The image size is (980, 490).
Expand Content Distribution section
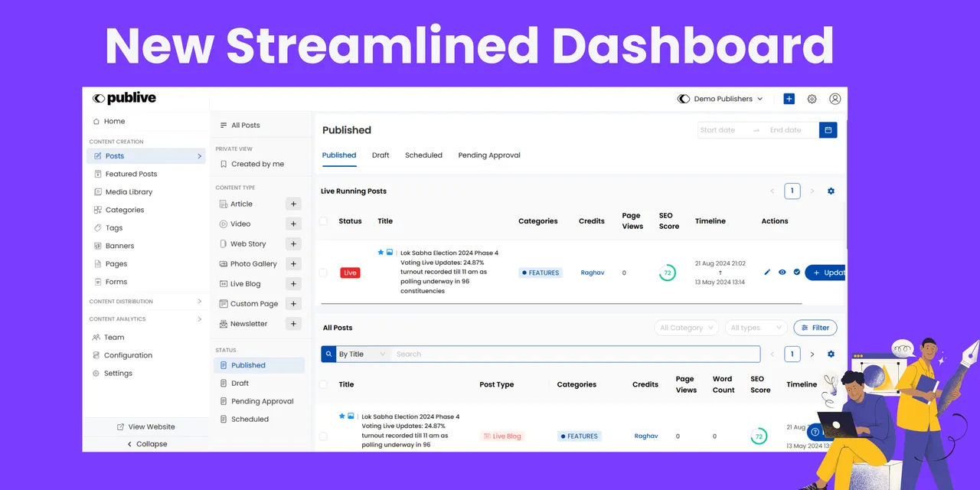coord(146,302)
